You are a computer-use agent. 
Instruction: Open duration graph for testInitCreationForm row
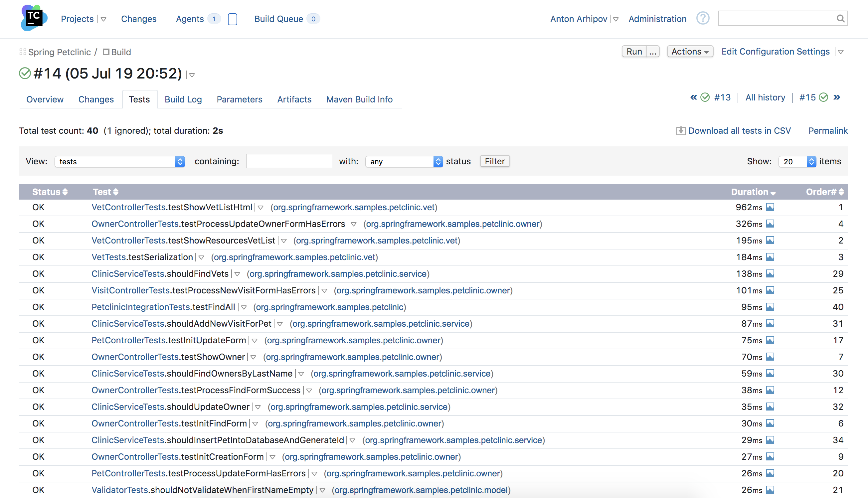(x=770, y=457)
